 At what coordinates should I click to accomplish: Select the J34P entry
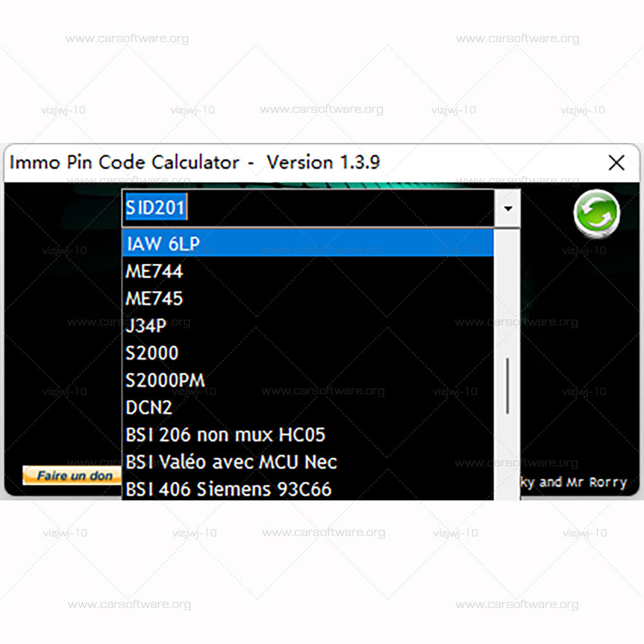[308, 326]
